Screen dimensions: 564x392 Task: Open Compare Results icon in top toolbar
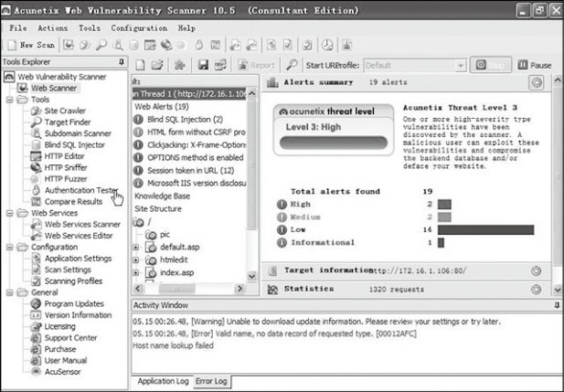(x=216, y=45)
